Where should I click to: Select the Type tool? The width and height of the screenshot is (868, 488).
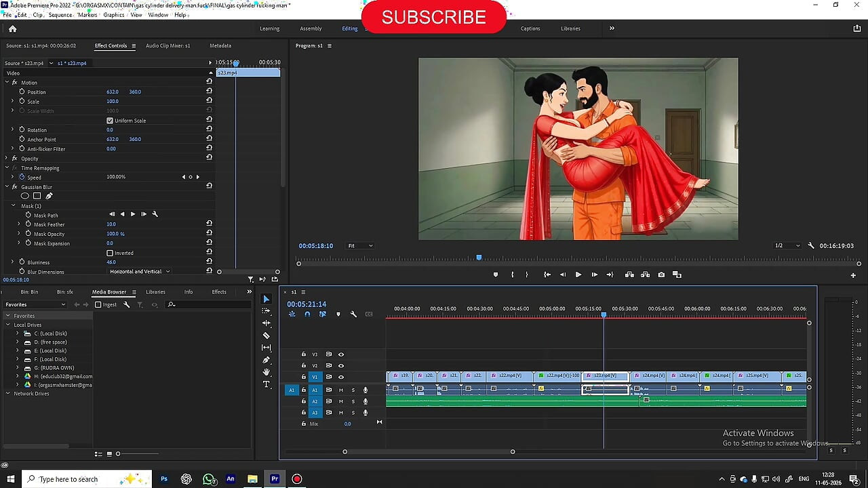266,384
